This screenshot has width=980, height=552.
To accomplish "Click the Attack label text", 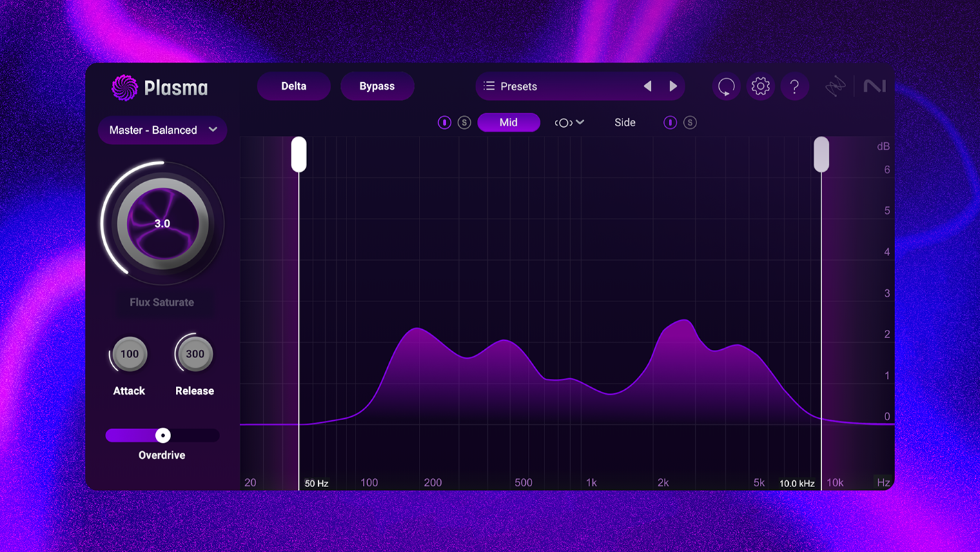I will click(x=129, y=391).
